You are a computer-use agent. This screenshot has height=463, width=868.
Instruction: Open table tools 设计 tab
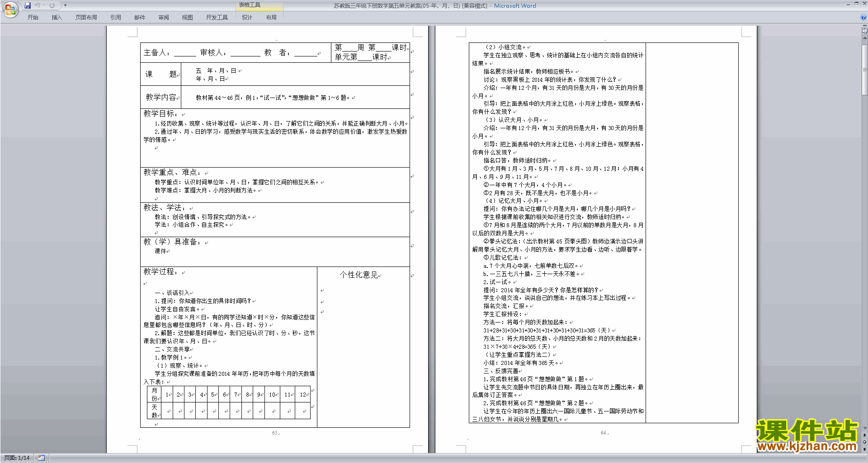pos(247,18)
